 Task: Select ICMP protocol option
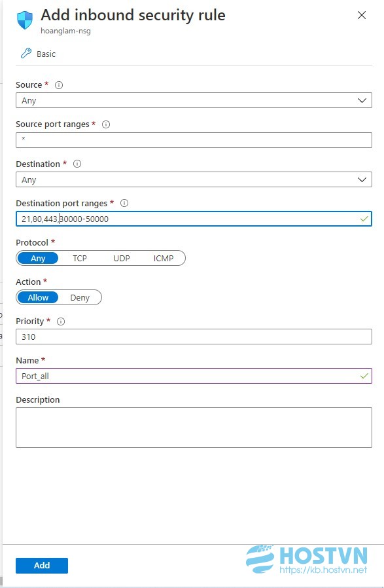point(164,259)
